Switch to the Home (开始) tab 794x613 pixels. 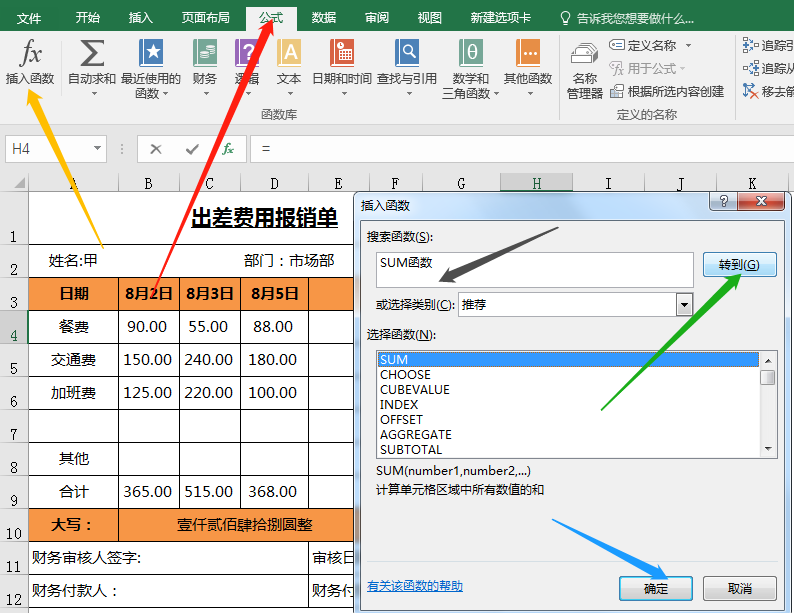tap(87, 18)
